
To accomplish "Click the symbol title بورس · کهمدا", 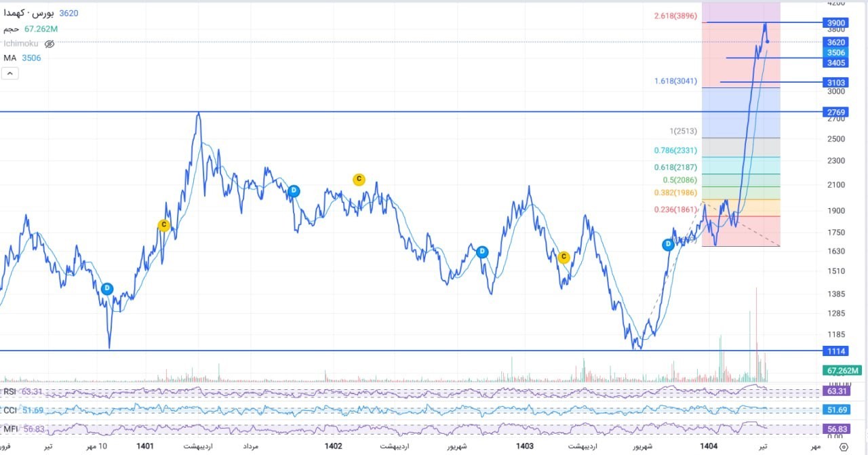I will pyautogui.click(x=31, y=13).
